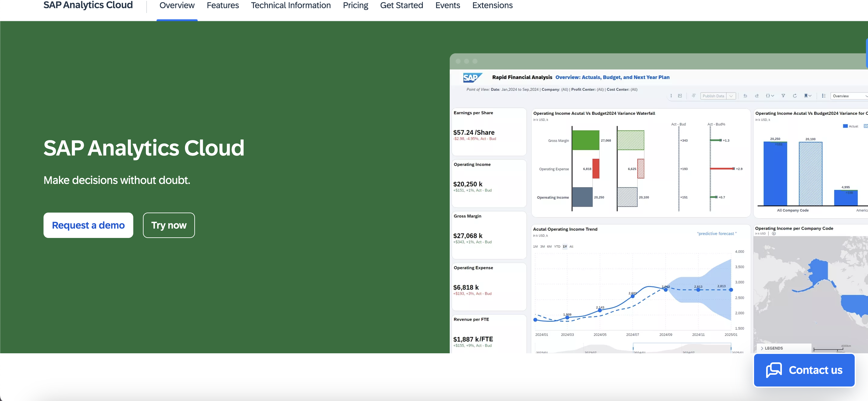Click the Overview navigation tab

177,5
